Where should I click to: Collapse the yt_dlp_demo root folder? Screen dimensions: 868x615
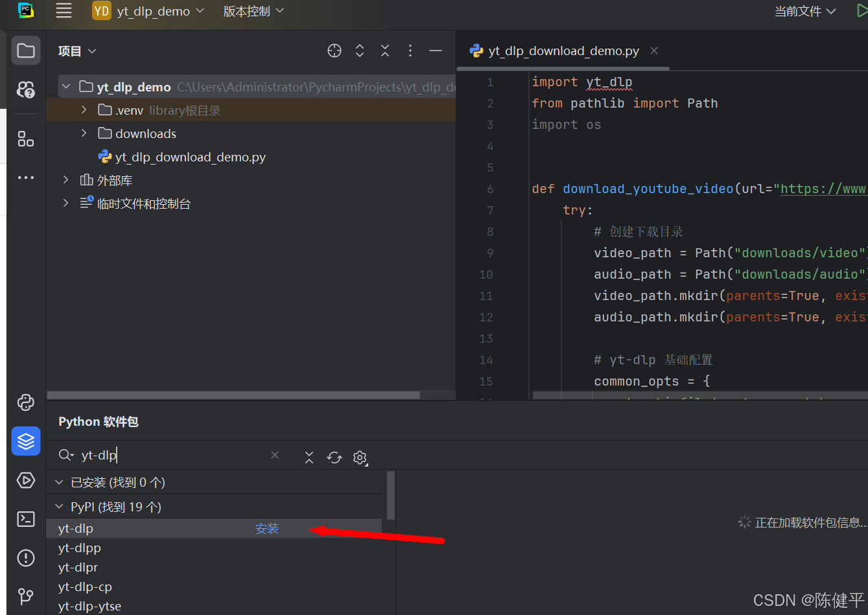[x=66, y=86]
